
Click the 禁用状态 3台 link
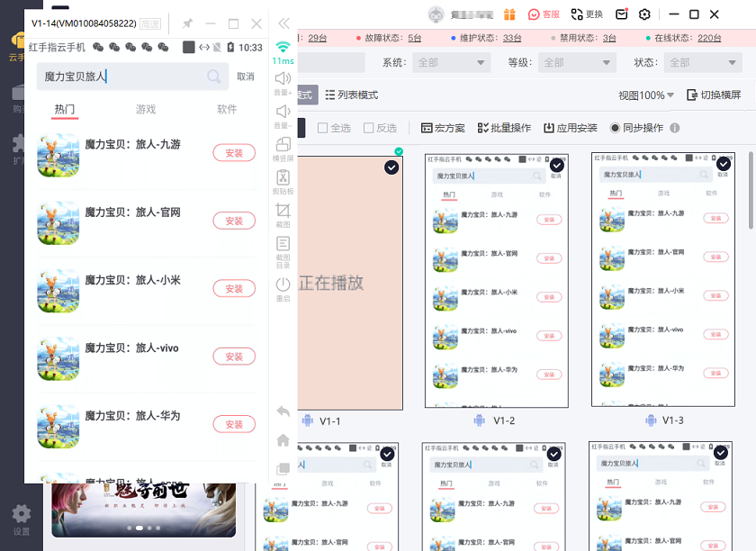point(609,38)
